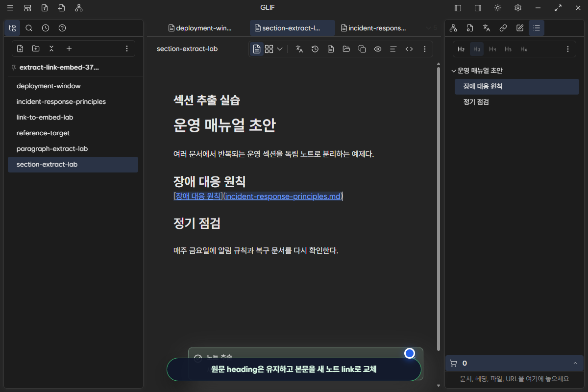Click the layout template icon in title bar
Screen dimensions: 588x392
28,8
